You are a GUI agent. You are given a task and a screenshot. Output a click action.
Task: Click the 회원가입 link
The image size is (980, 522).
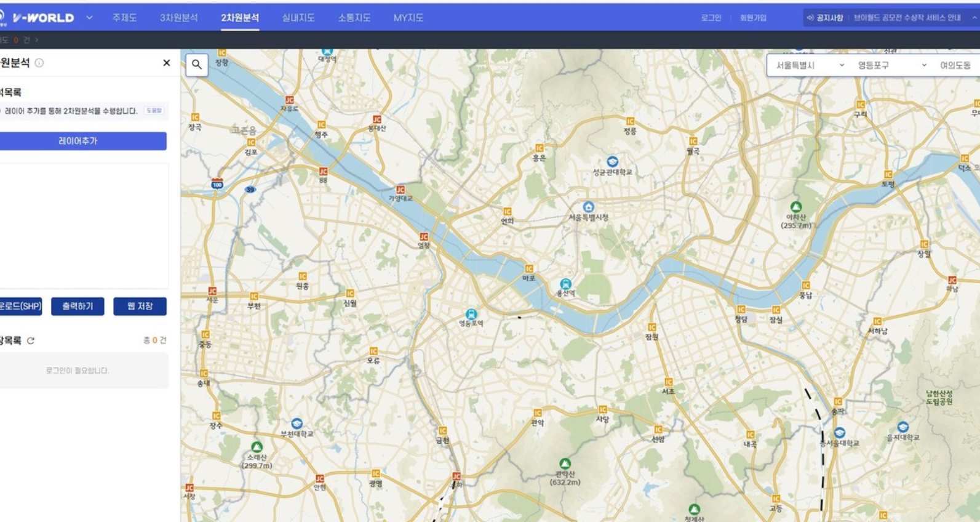pos(753,18)
